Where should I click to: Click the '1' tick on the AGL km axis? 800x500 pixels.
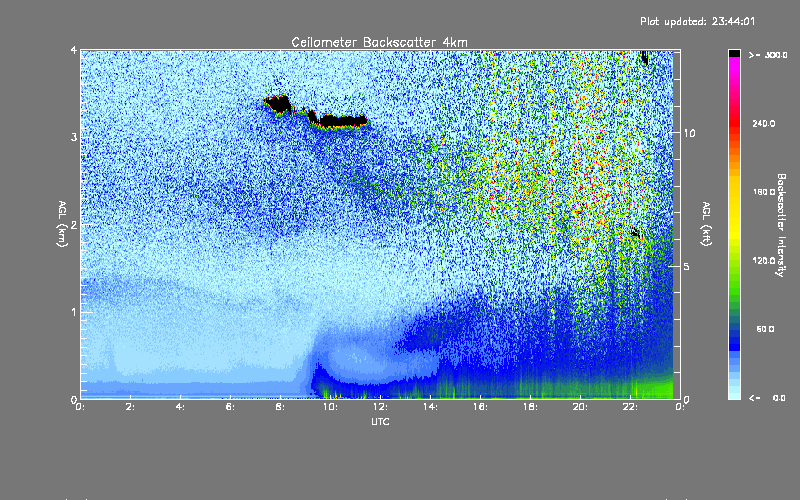pyautogui.click(x=74, y=312)
